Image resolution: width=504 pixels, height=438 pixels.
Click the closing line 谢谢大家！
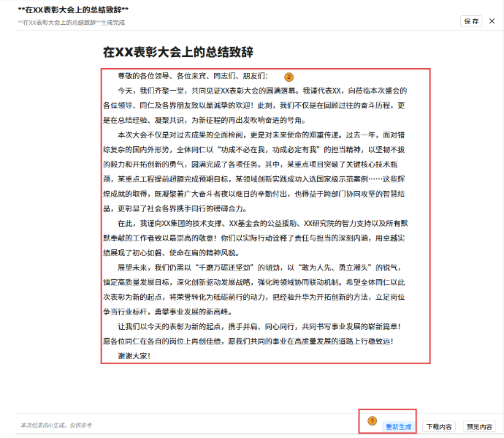(x=134, y=355)
